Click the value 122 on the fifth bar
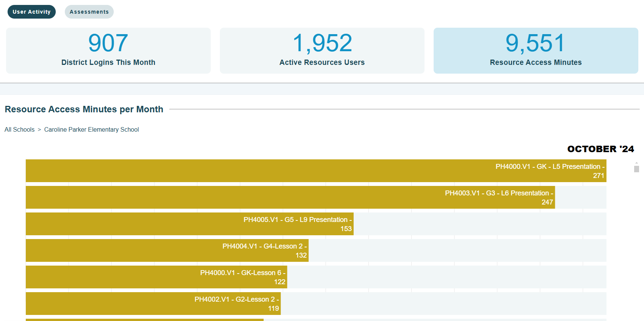 click(x=280, y=282)
